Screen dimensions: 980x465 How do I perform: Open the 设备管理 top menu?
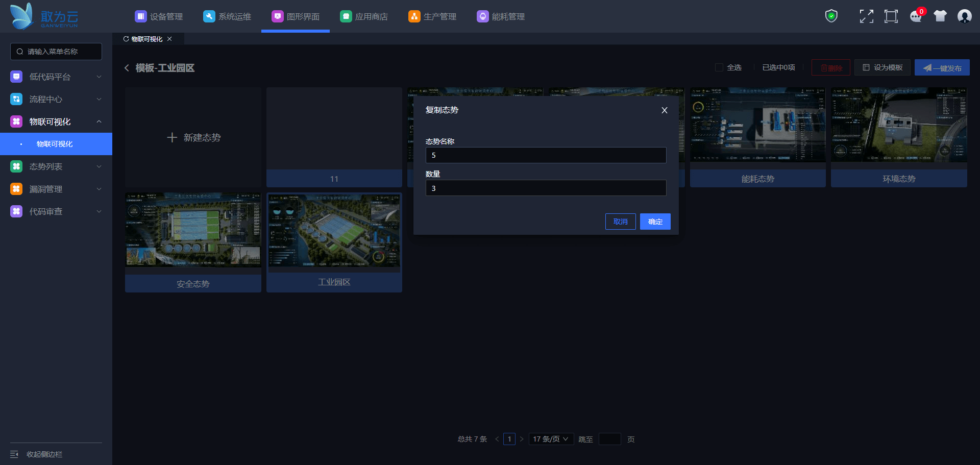159,16
